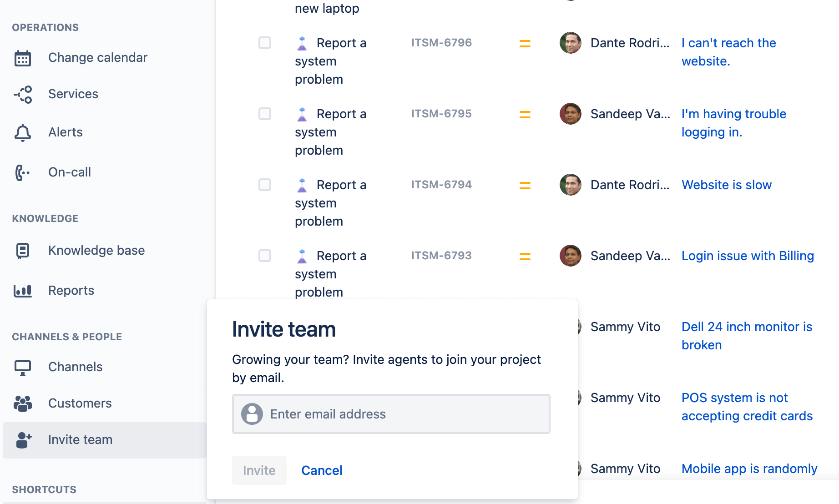Image resolution: width=839 pixels, height=504 pixels.
Task: Select the checkbox next to ITSM-6793
Action: 264,256
